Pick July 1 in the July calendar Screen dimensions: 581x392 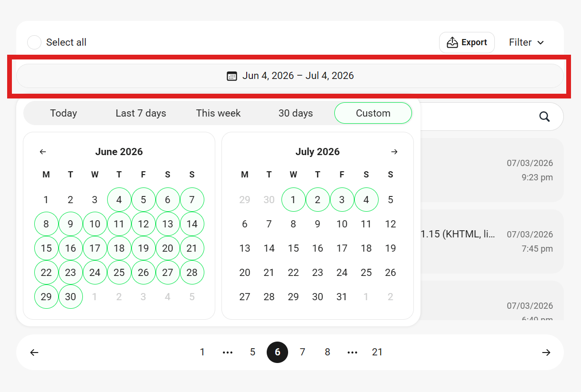(x=293, y=200)
